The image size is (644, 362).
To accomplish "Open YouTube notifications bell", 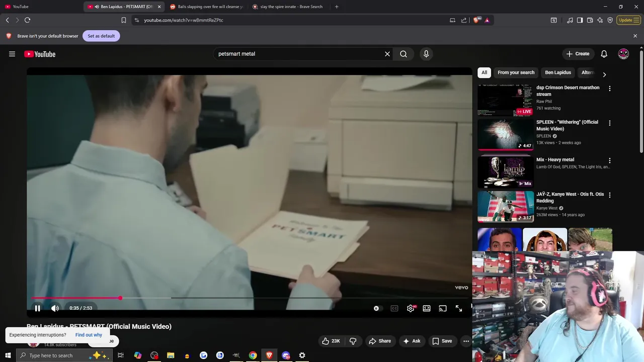I will (x=604, y=54).
